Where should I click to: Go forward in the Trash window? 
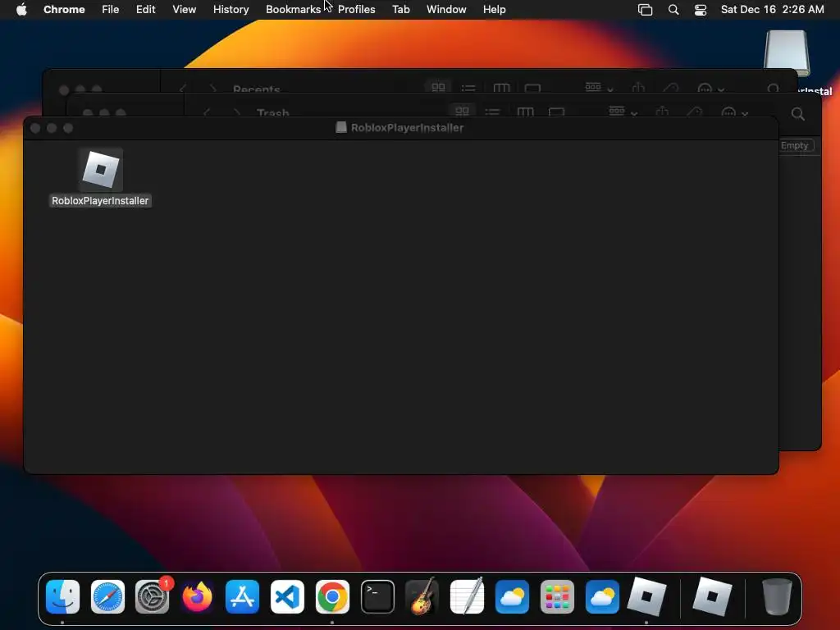pyautogui.click(x=237, y=112)
